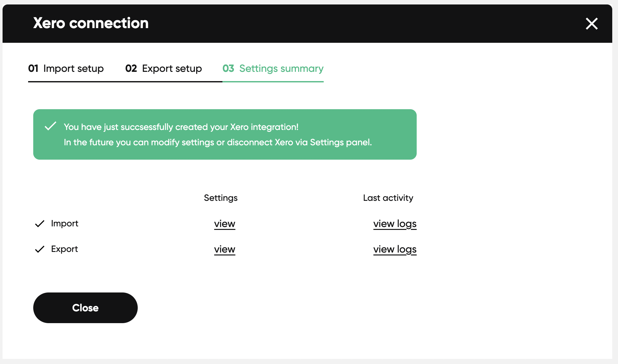This screenshot has width=618, height=364.
Task: Click the checkmark beside Import
Action: [40, 224]
